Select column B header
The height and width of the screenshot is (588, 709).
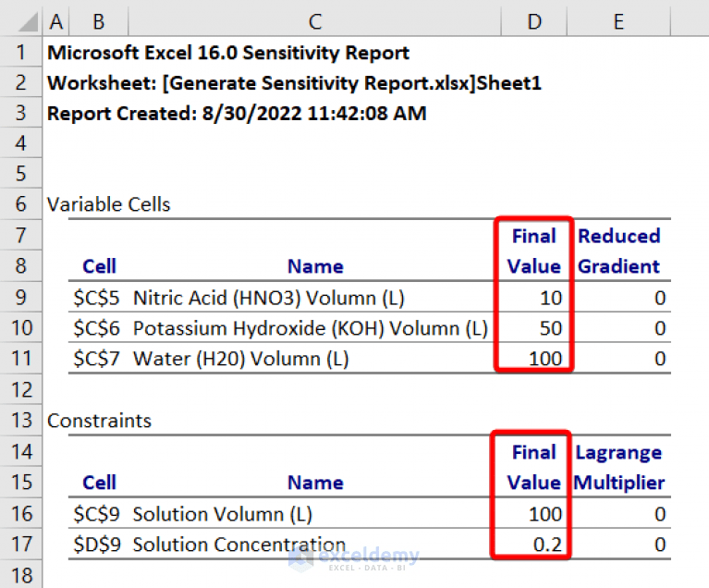[x=99, y=21]
